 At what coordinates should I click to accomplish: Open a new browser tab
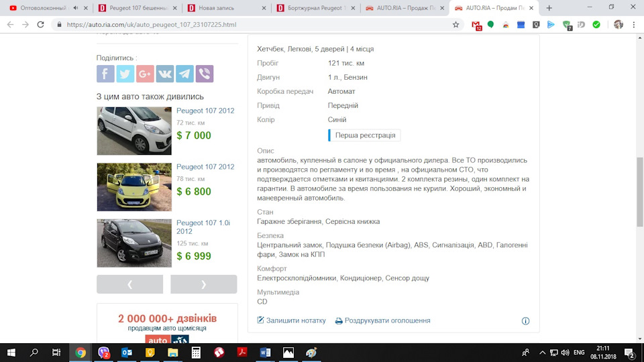click(549, 8)
